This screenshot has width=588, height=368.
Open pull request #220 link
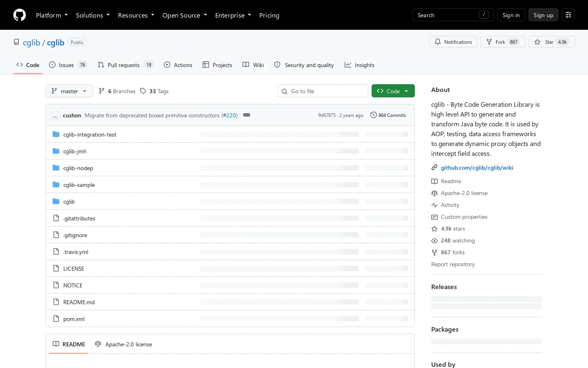pyautogui.click(x=229, y=115)
